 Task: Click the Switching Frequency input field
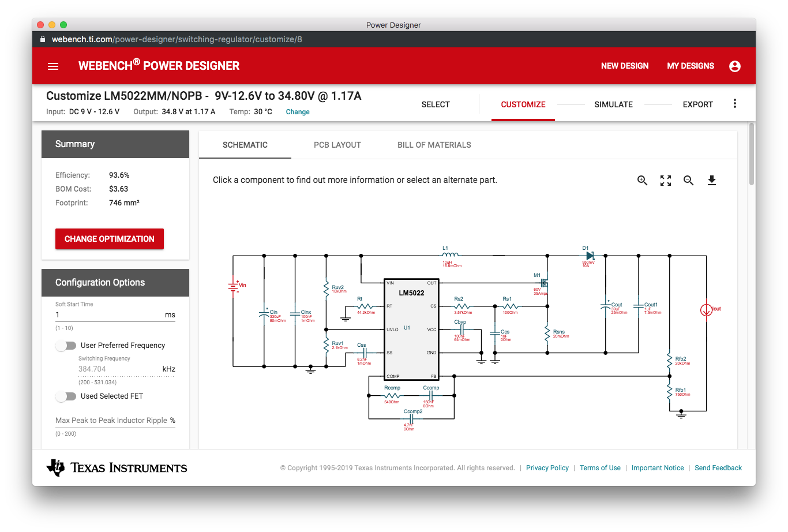click(x=127, y=369)
